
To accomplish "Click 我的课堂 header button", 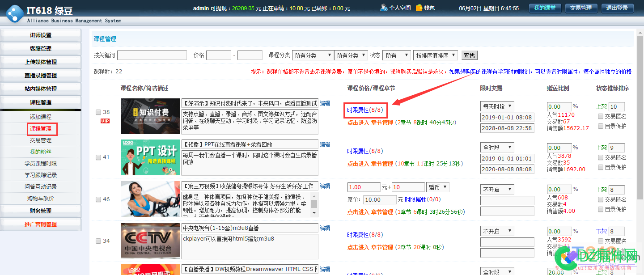I will (x=545, y=8).
